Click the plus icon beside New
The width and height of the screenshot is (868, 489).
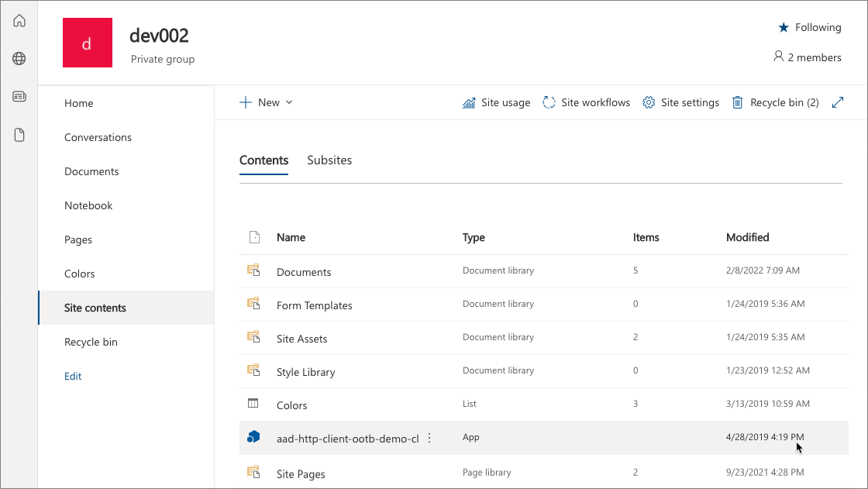click(245, 102)
